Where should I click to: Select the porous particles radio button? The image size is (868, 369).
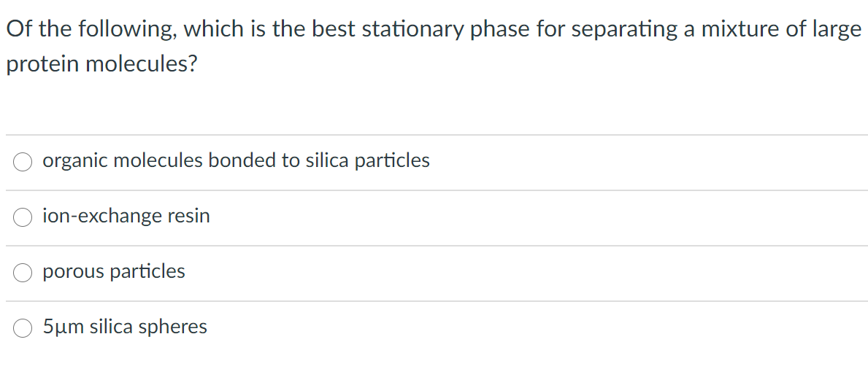click(x=22, y=273)
